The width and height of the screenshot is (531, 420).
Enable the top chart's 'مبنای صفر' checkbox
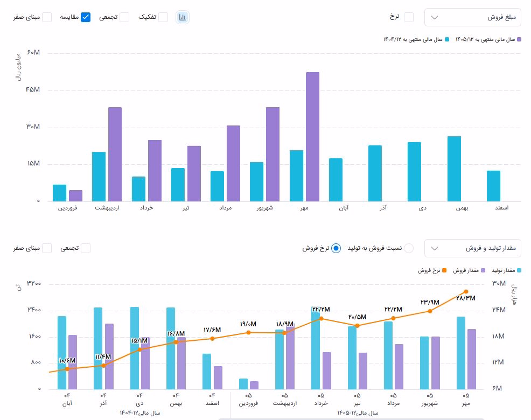click(47, 17)
